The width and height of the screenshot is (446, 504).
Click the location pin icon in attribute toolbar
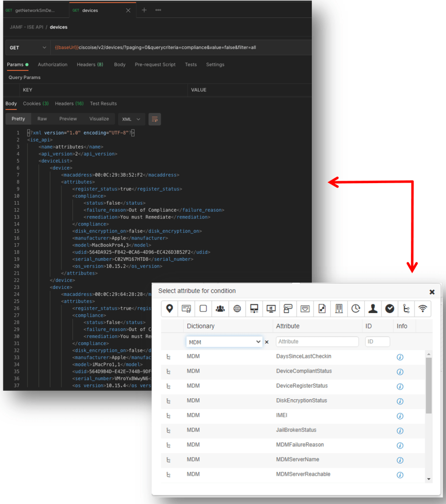point(170,309)
